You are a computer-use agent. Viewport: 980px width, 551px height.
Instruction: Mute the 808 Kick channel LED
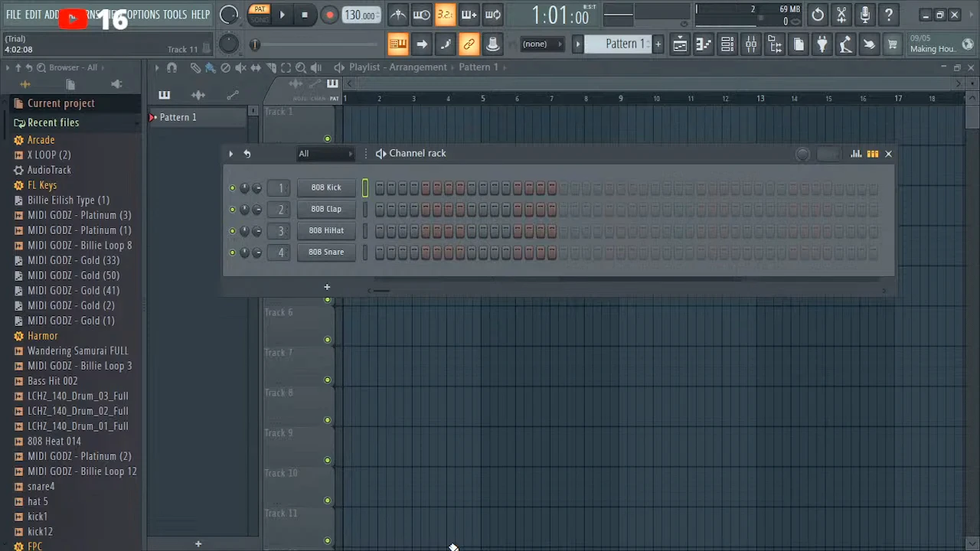tap(232, 187)
